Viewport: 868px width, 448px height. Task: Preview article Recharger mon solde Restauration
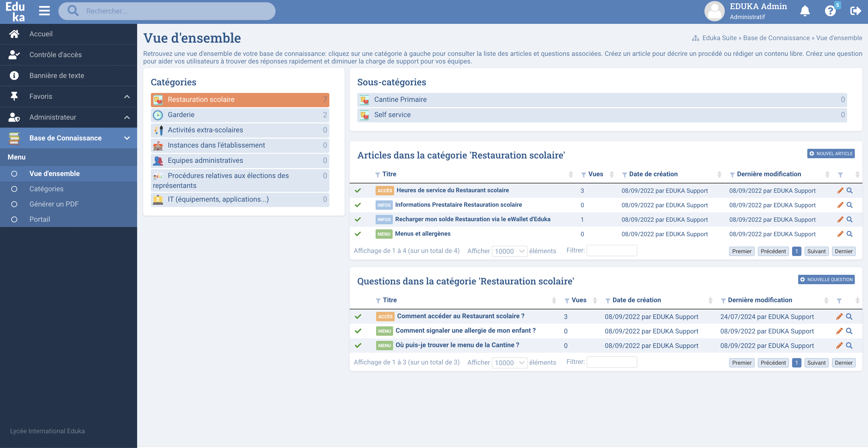tap(849, 219)
